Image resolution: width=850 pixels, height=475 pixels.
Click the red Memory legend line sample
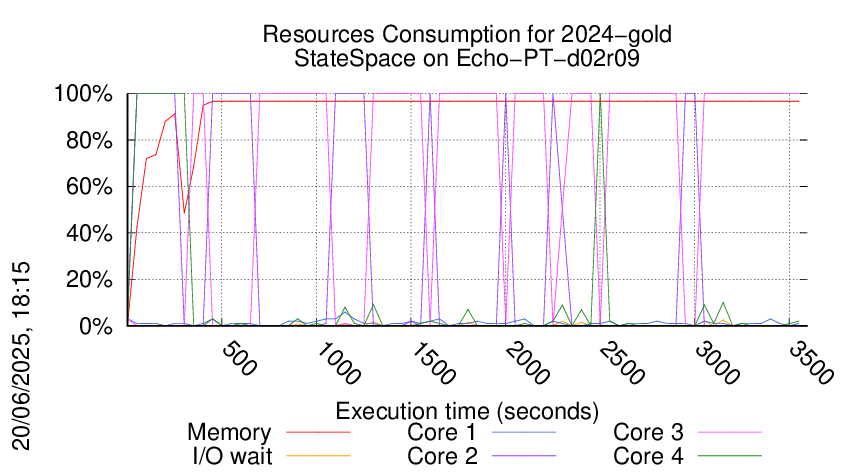tap(318, 432)
